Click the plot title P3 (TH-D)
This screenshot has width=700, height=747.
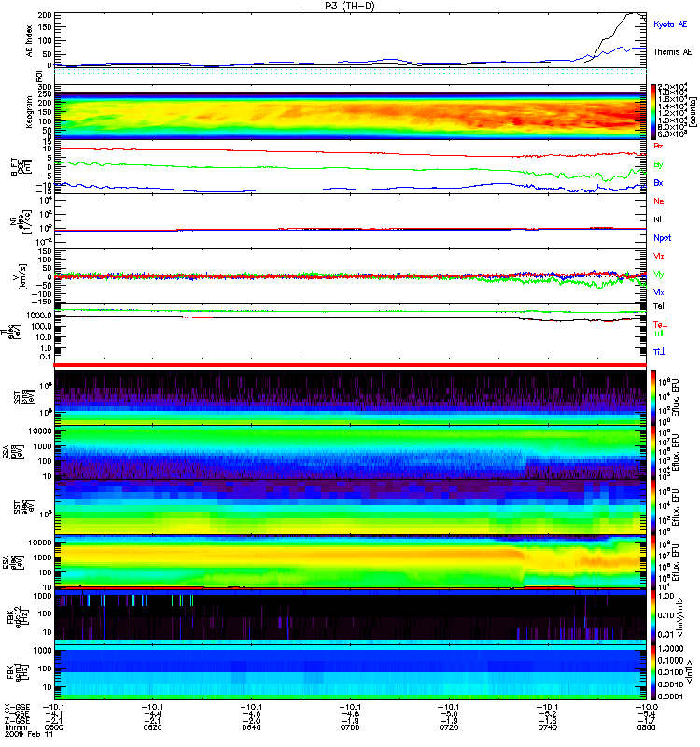(350, 6)
